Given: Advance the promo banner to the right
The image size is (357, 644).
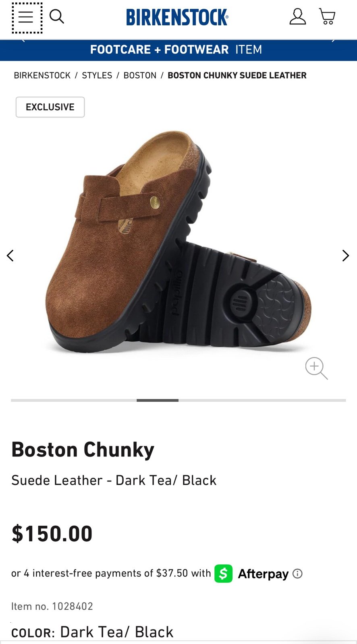Looking at the screenshot, I should click(334, 40).
